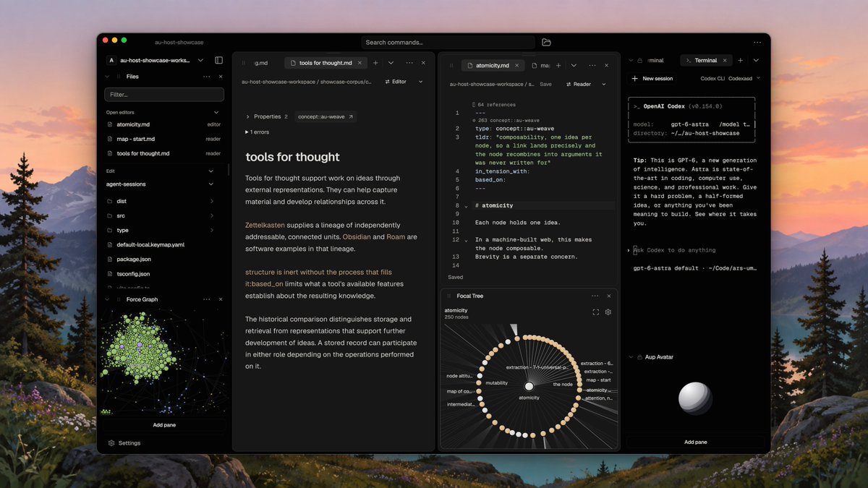
Task: Close the Files panel
Action: click(221, 77)
